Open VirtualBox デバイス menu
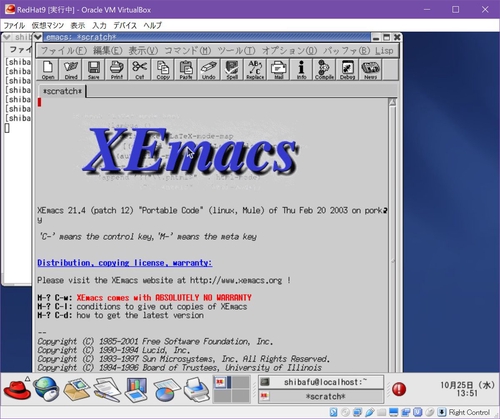Screen dimensions: 500x419 pos(125,25)
